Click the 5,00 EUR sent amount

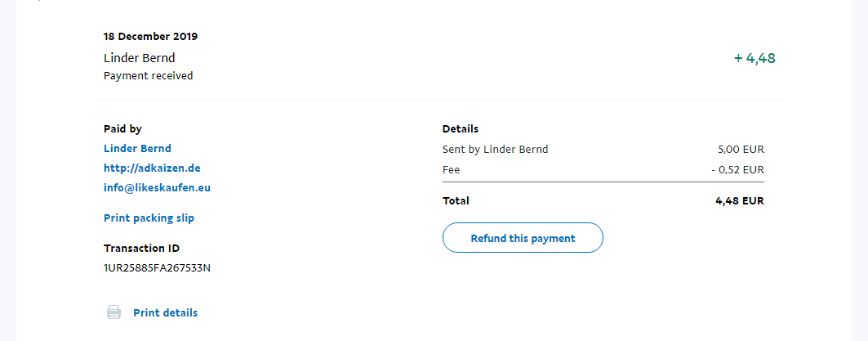[x=741, y=149]
